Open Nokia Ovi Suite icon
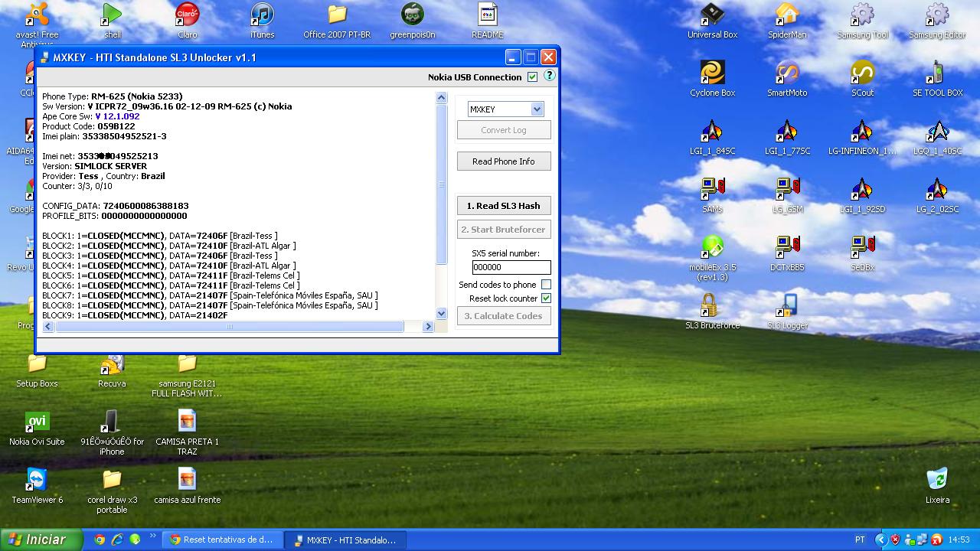 pos(37,428)
